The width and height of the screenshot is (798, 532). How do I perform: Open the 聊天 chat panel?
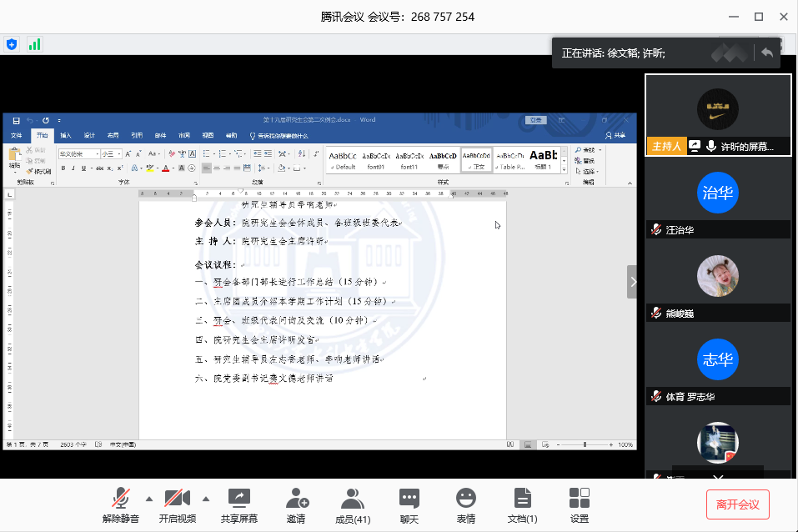[409, 499]
